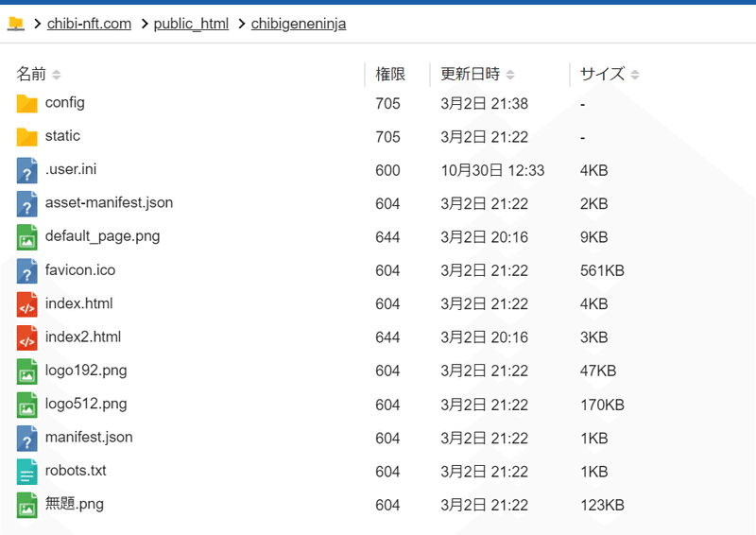Select the index.html code file icon
Screen dimensions: 756x535
pos(27,304)
